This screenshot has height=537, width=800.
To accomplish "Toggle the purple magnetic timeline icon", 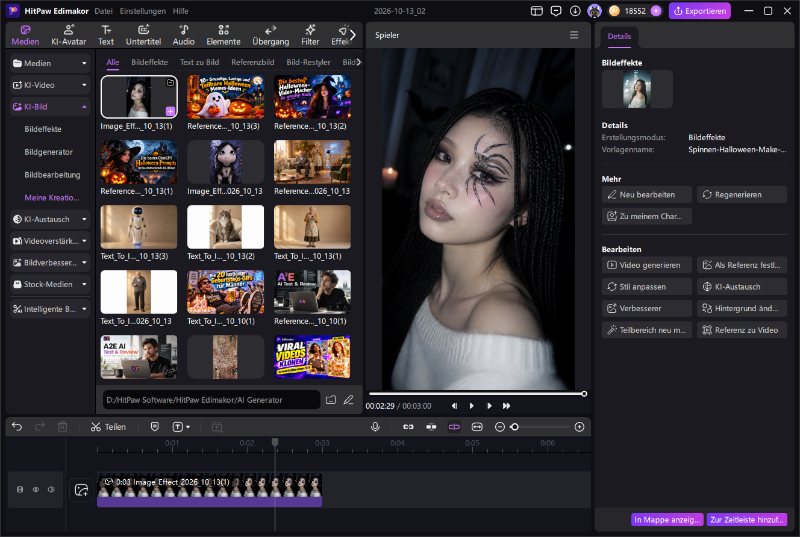I will (454, 427).
